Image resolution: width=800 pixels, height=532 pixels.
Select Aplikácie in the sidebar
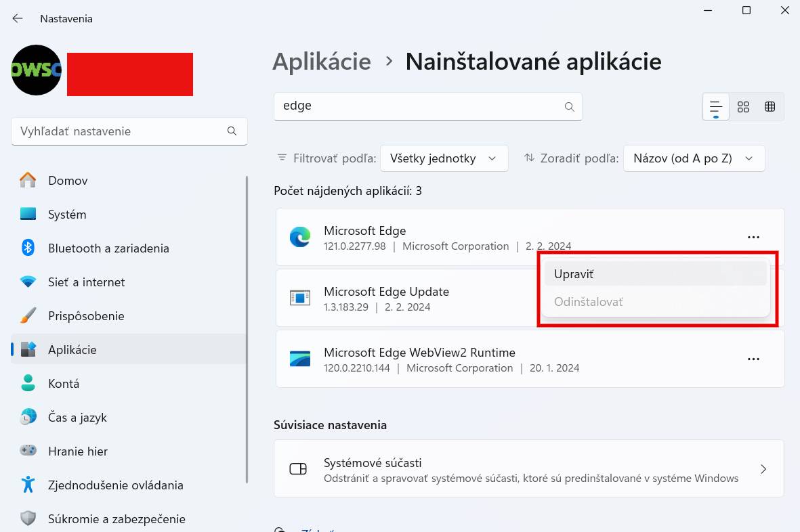point(129,349)
